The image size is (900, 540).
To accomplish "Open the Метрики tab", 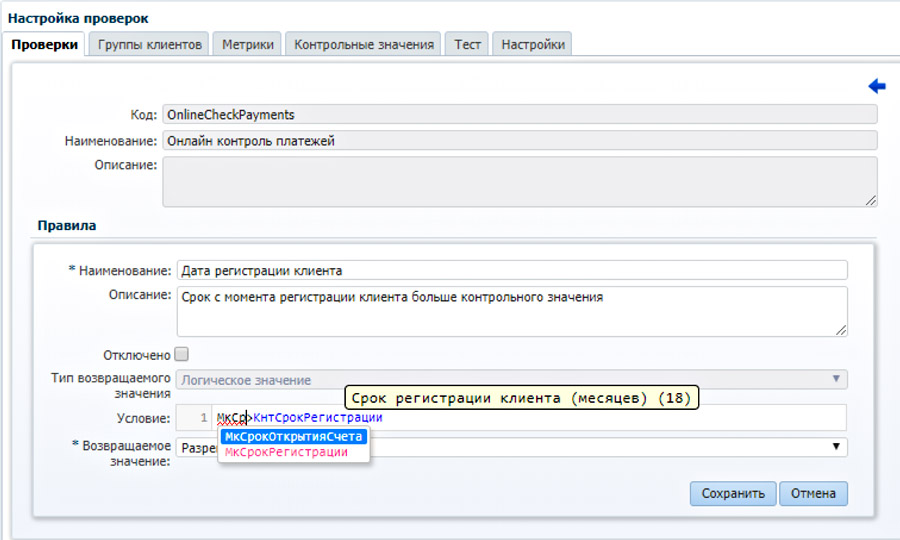I will point(247,45).
